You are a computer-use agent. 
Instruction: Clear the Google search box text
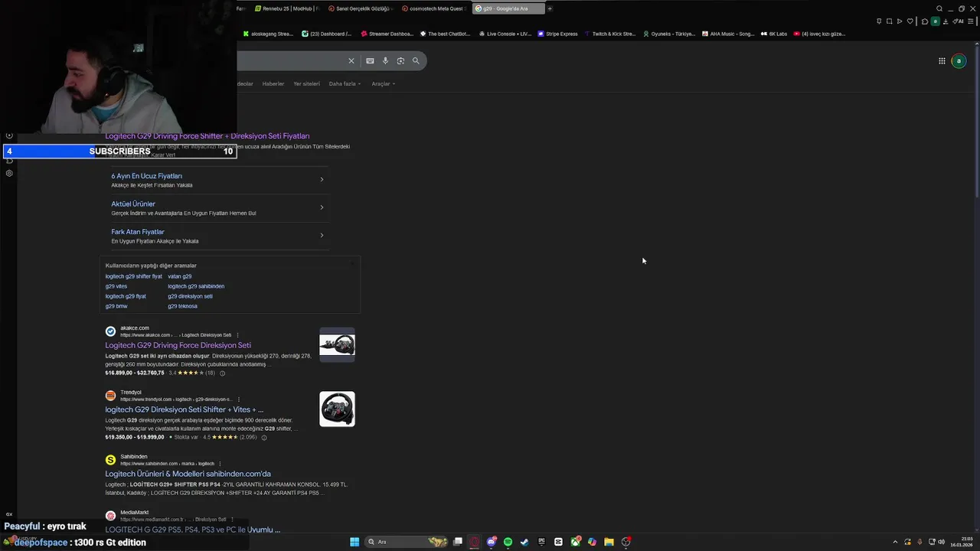click(351, 60)
